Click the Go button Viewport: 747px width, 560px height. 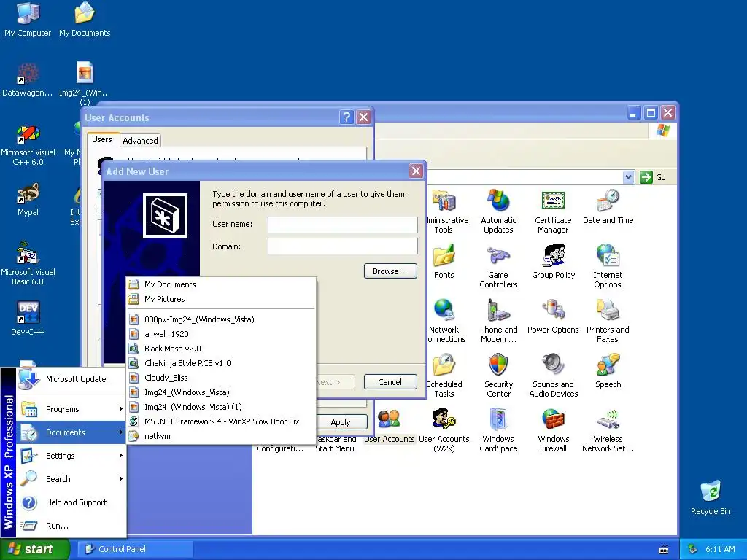point(653,177)
